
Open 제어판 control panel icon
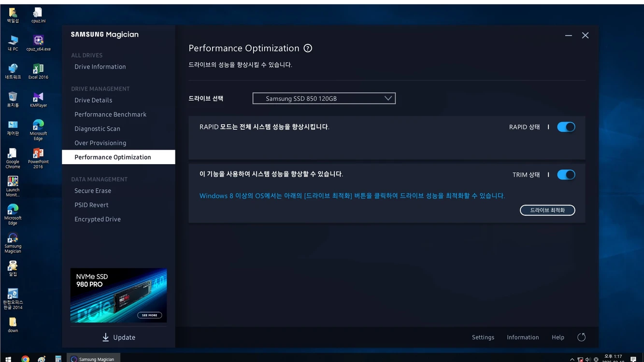click(x=13, y=128)
